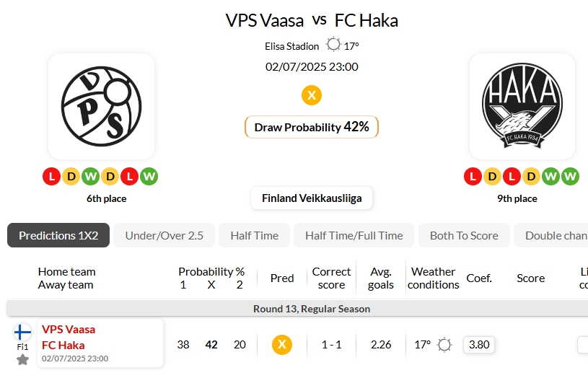
Task: Select the Predictions 1X2 tab
Action: click(58, 235)
